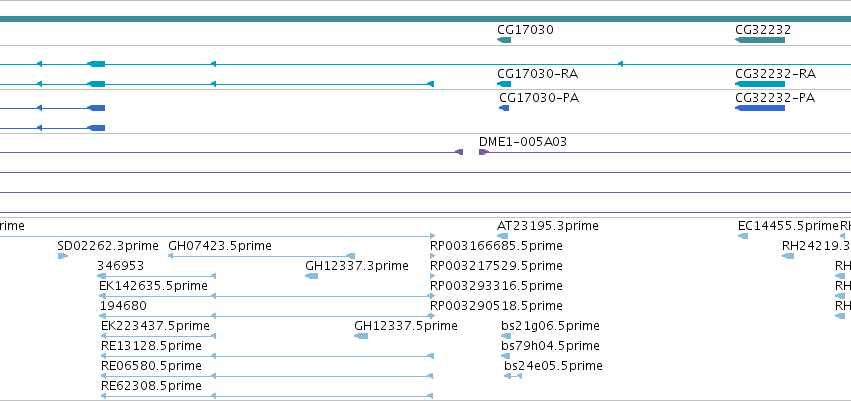This screenshot has height=401, width=851.
Task: Select the CG32232-PA protein label
Action: pyautogui.click(x=775, y=98)
